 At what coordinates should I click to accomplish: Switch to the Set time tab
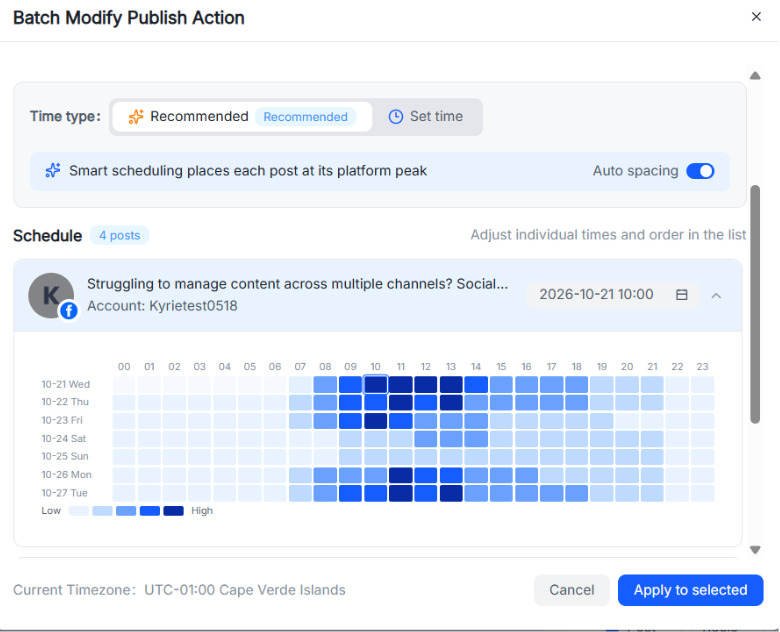[x=426, y=116]
